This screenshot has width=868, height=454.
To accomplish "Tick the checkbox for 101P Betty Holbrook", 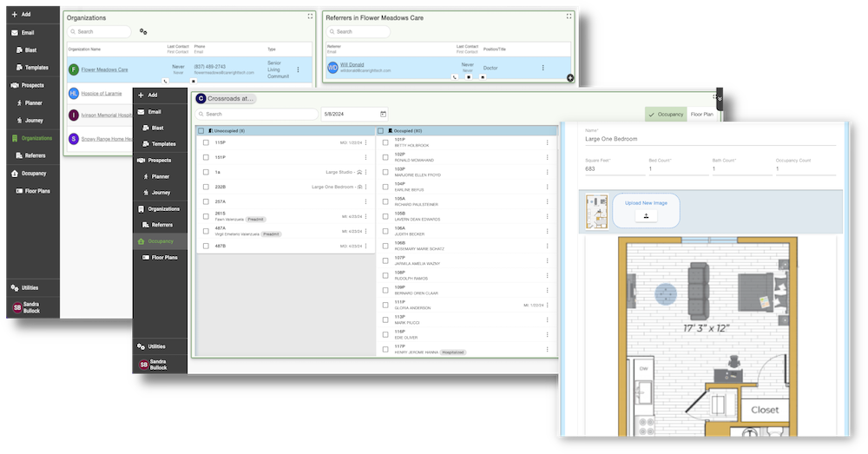I will tap(385, 141).
